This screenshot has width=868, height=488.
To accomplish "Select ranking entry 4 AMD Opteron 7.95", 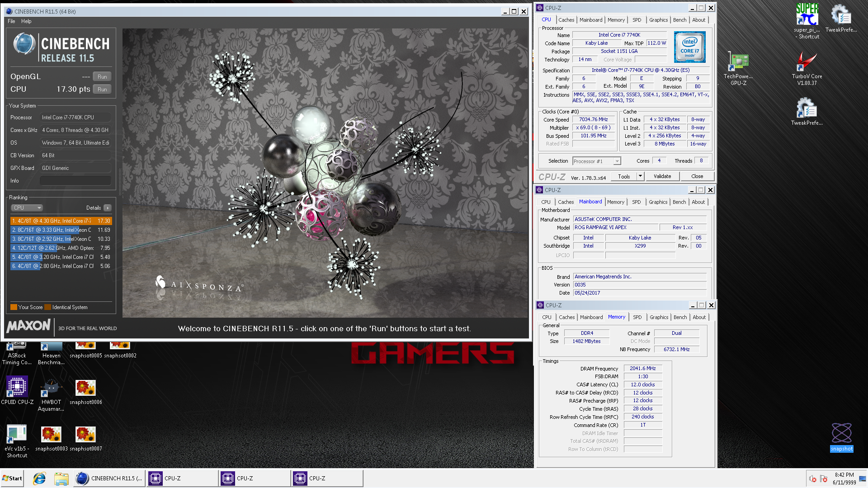I will (x=61, y=248).
